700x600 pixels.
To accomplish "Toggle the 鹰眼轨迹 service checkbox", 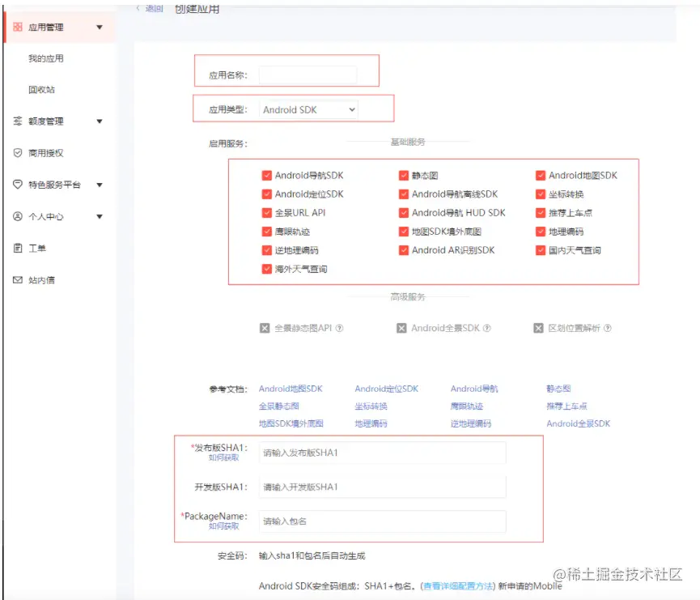I will [266, 232].
